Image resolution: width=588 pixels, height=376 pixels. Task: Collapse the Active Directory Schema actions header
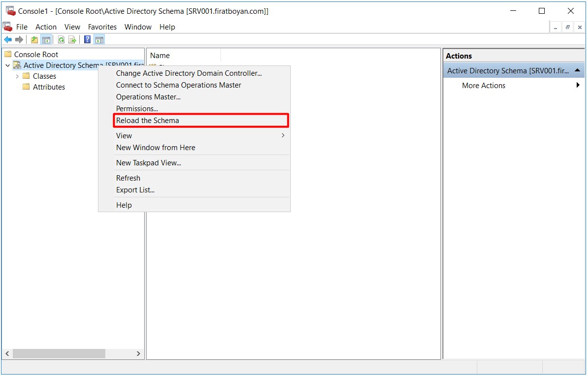[577, 71]
